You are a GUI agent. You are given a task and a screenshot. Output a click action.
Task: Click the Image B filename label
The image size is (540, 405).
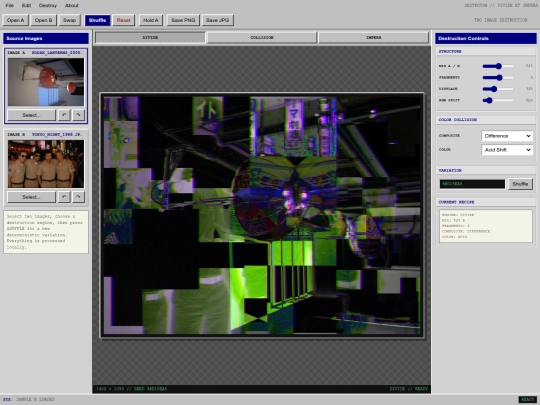pyautogui.click(x=57, y=134)
